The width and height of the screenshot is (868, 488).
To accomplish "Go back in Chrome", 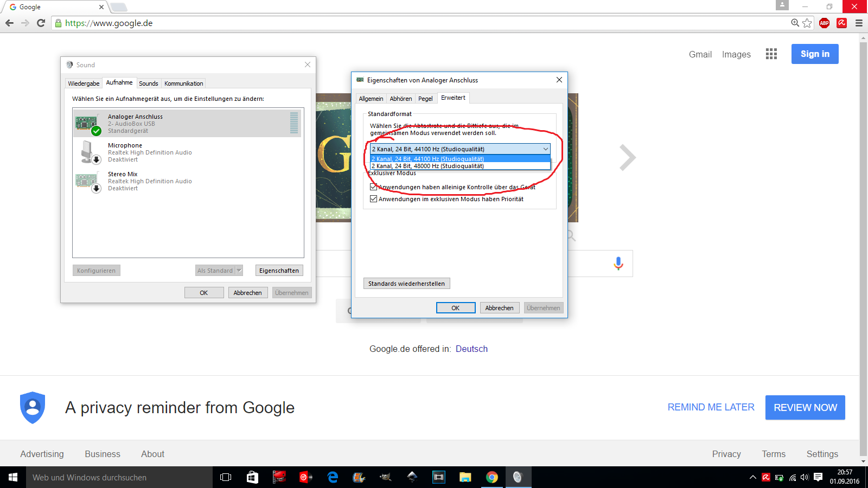I will 9,23.
